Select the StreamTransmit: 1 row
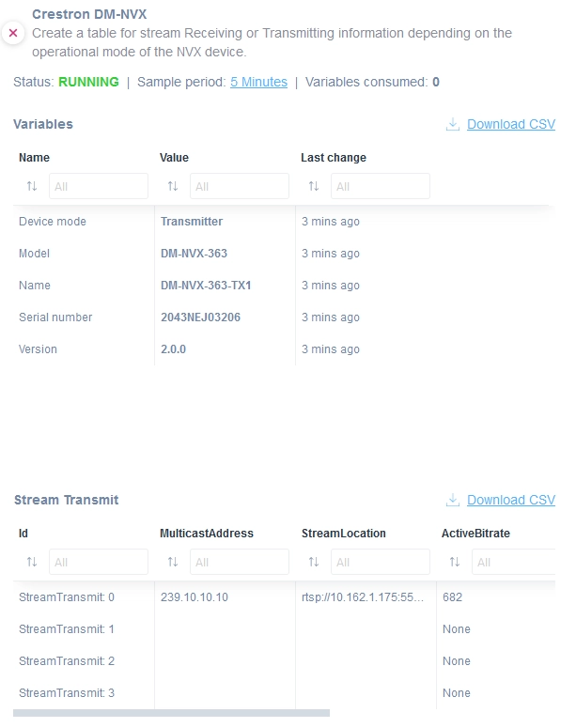This screenshot has height=728, width=576. [284, 629]
